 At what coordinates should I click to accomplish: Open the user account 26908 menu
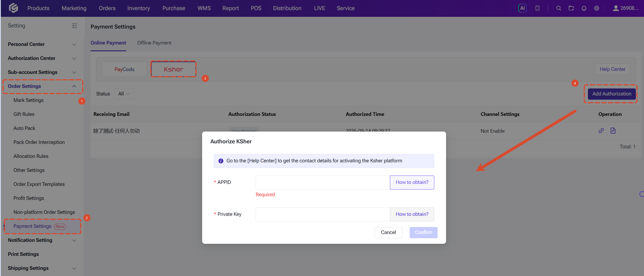tap(625, 8)
